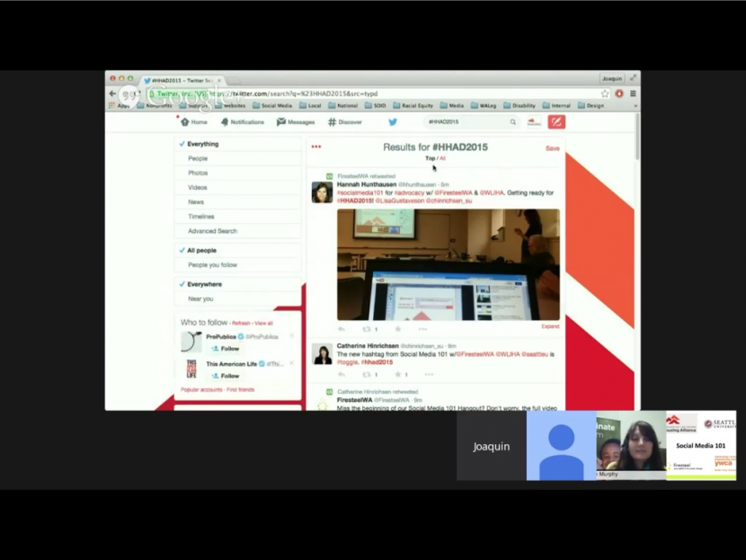Retweet Hannah Hunthausen's tweet
The image size is (746, 560).
367,329
